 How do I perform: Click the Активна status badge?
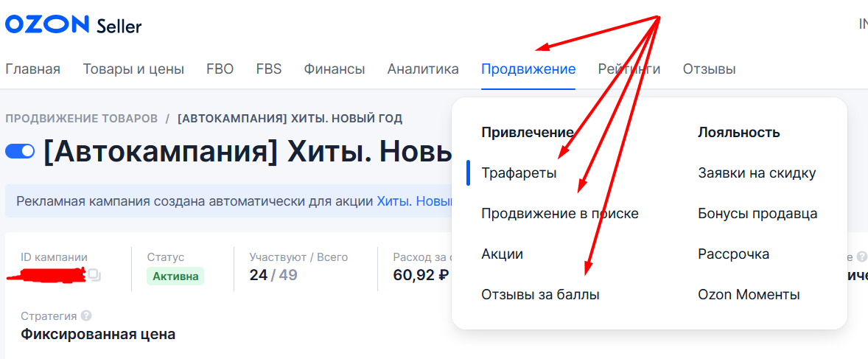175,276
